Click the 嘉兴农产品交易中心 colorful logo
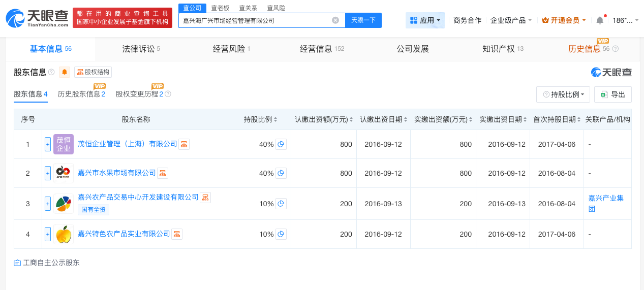 [x=64, y=204]
